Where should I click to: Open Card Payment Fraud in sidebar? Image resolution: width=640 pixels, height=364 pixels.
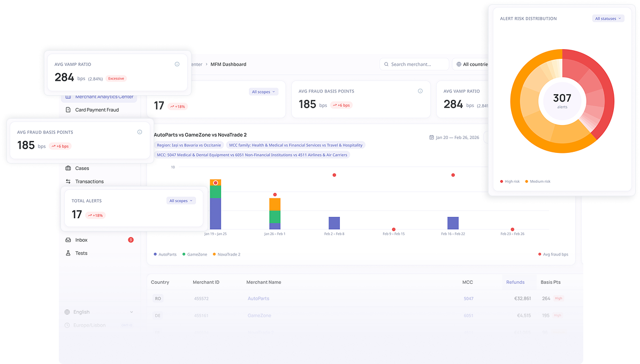pos(97,110)
